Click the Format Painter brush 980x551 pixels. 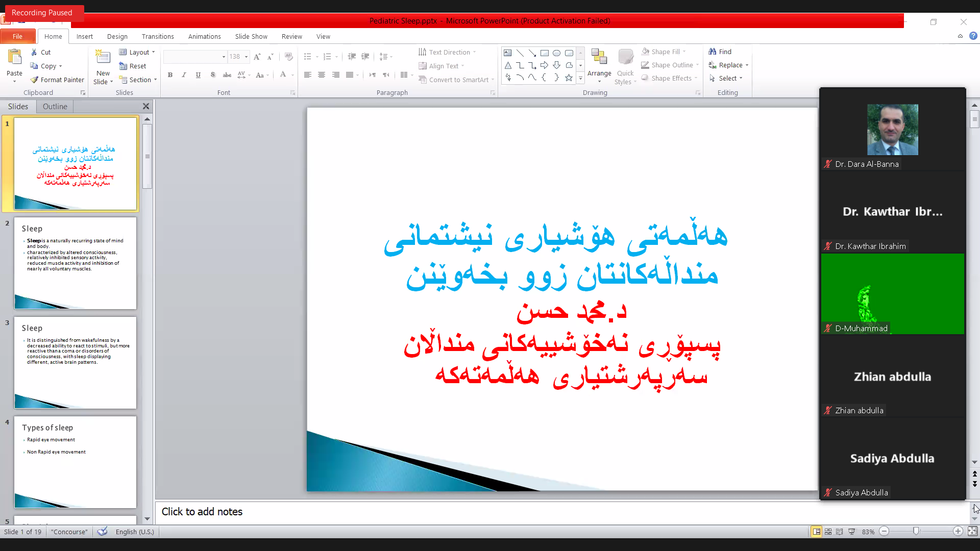(x=34, y=80)
